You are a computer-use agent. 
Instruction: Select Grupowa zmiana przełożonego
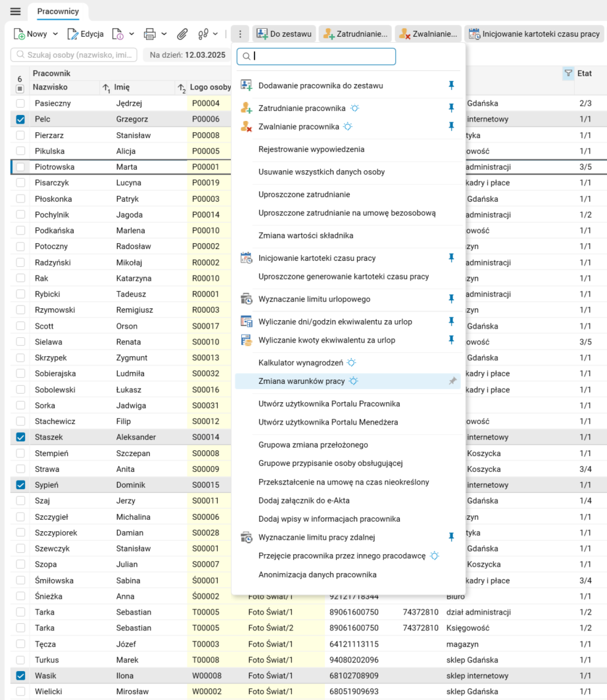313,444
